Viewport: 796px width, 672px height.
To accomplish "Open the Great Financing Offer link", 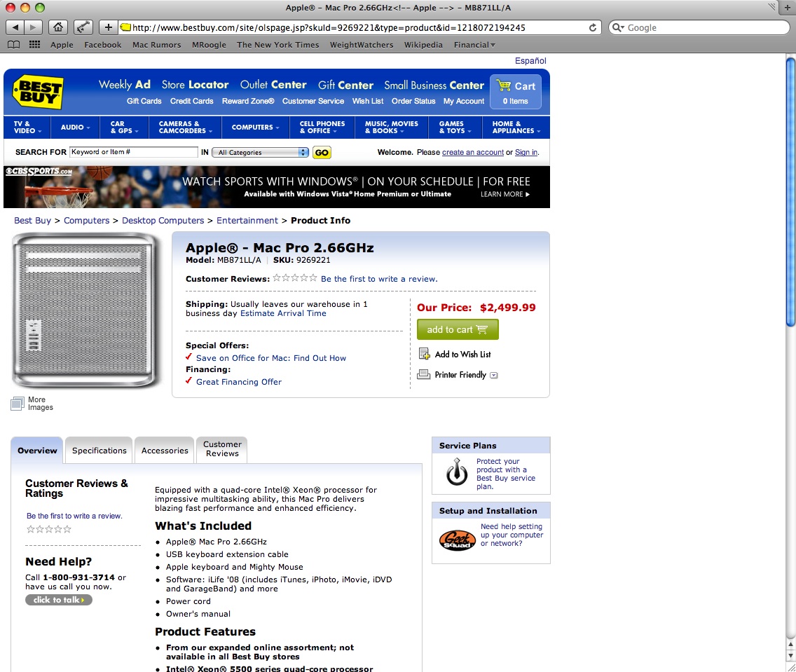I will coord(239,382).
